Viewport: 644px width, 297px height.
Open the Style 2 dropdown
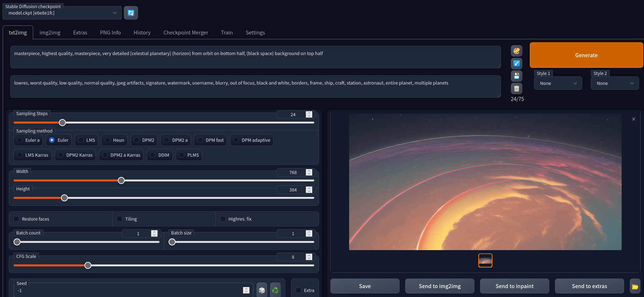[x=615, y=83]
